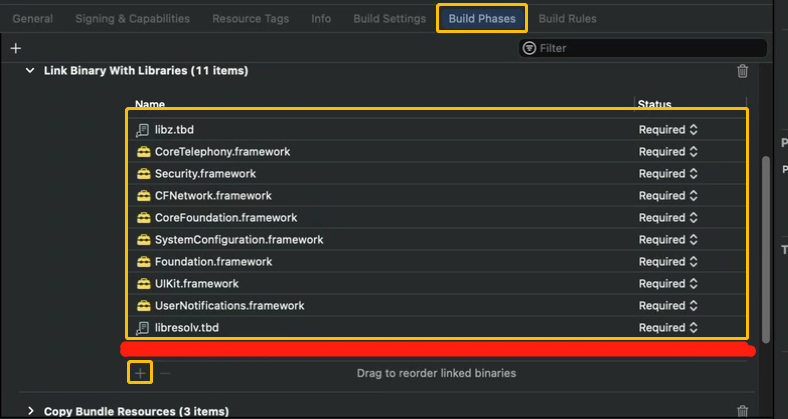788x419 pixels.
Task: Click the Status column header
Action: click(654, 104)
